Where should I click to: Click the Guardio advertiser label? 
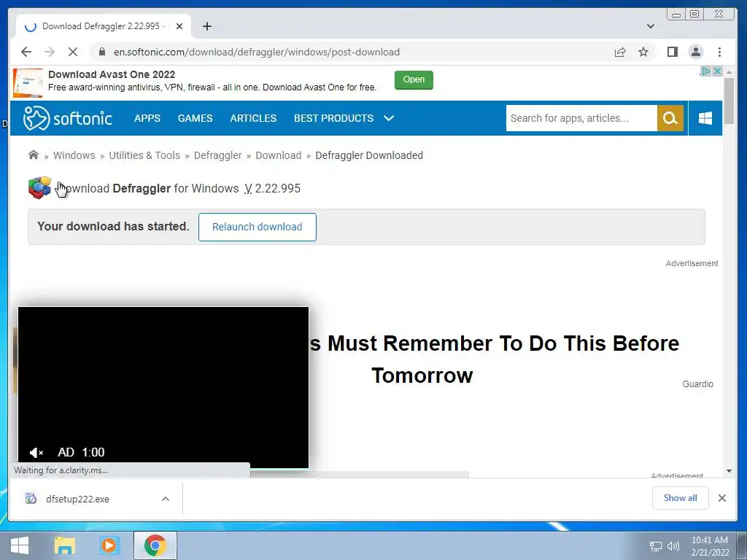697,384
